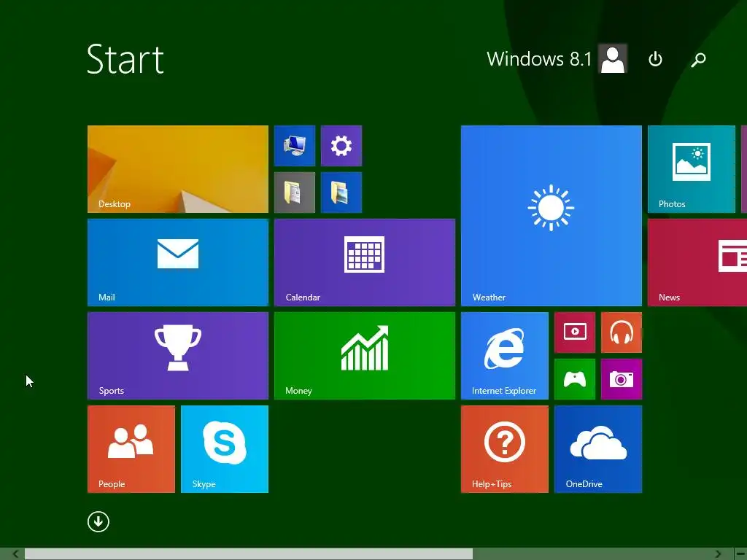Viewport: 747px width, 560px height.
Task: Click the zoom out minus button
Action: tap(741, 554)
